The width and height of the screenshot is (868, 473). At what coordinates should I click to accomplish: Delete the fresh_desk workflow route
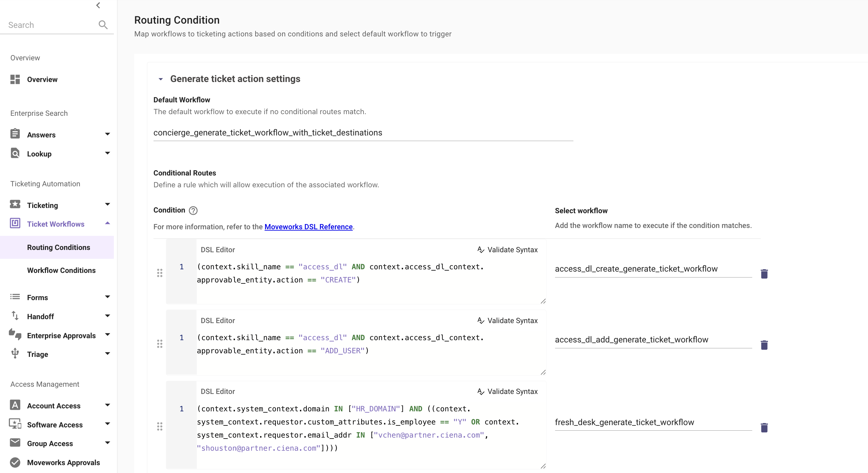[x=764, y=427]
